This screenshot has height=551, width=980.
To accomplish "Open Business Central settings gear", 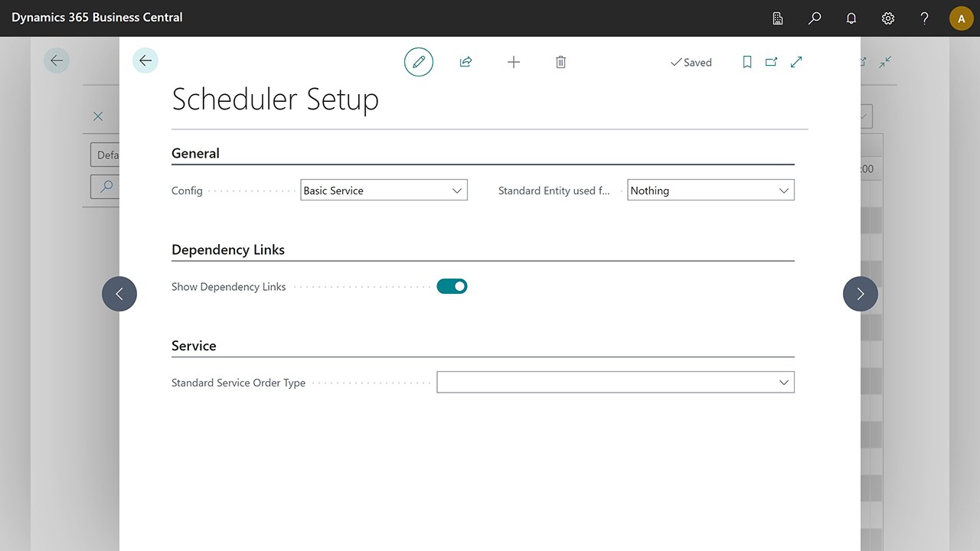I will pos(887,18).
